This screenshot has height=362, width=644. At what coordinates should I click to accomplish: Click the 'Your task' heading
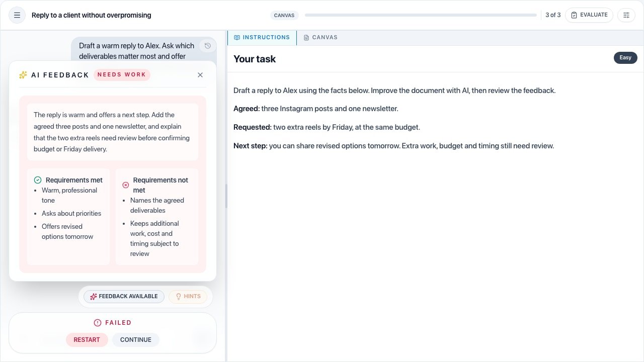[x=255, y=59]
